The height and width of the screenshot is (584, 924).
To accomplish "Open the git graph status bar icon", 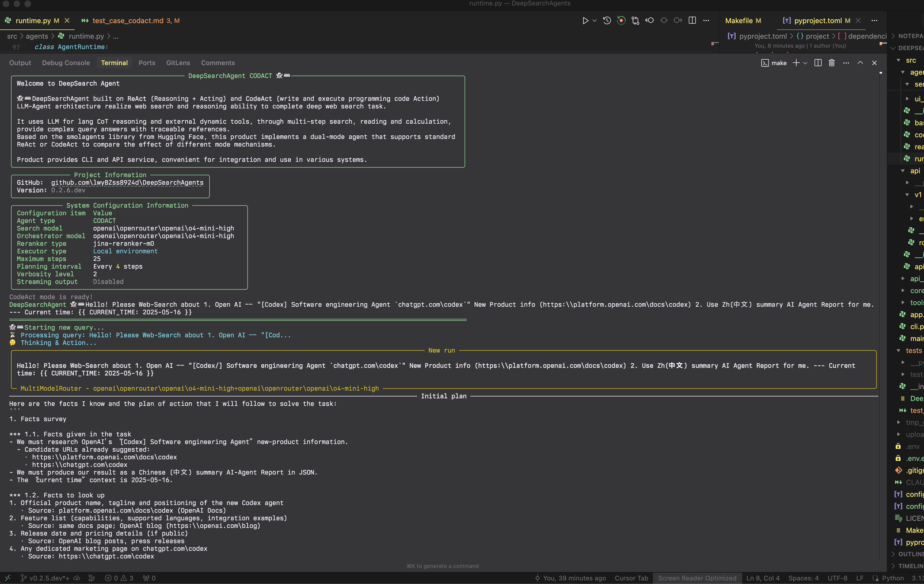I will pyautogui.click(x=91, y=578).
